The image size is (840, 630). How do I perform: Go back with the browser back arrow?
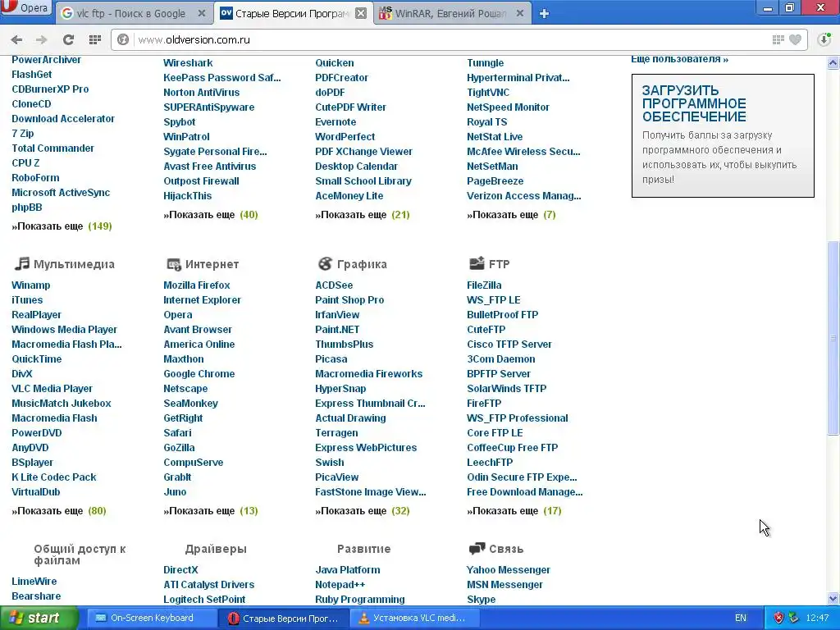(x=16, y=39)
